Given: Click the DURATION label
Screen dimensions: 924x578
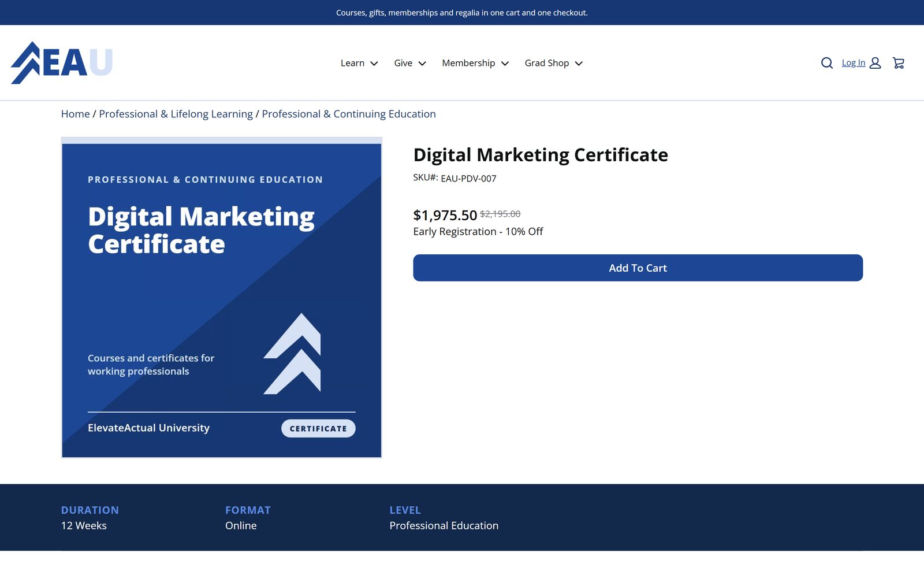Looking at the screenshot, I should [90, 510].
